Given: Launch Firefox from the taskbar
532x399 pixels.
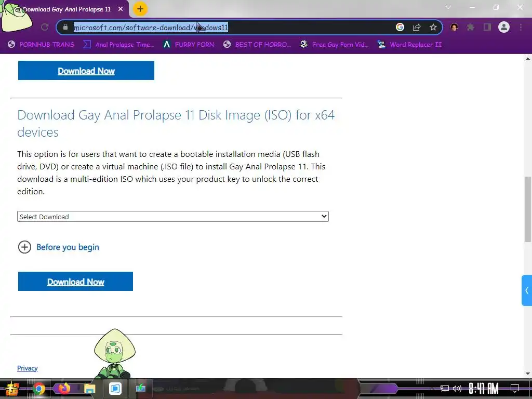Looking at the screenshot, I should tap(64, 389).
